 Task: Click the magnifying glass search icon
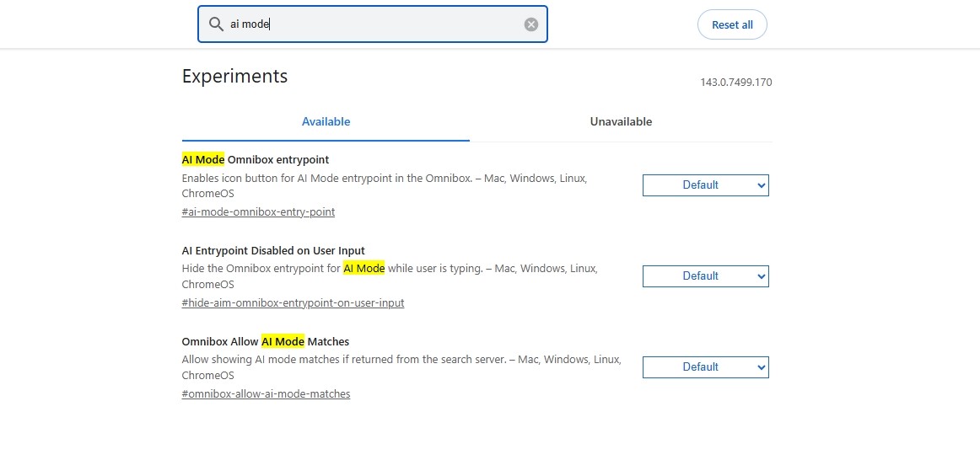point(216,24)
